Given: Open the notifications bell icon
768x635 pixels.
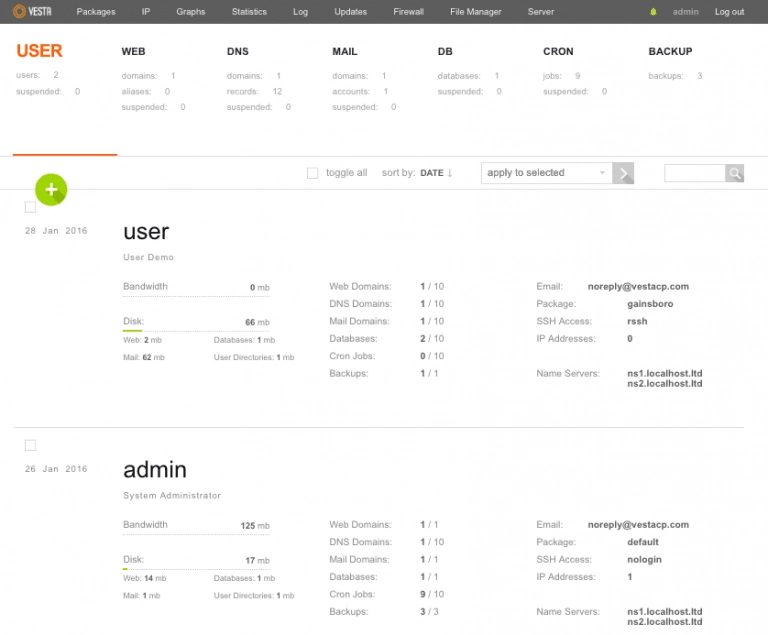Looking at the screenshot, I should (x=653, y=12).
